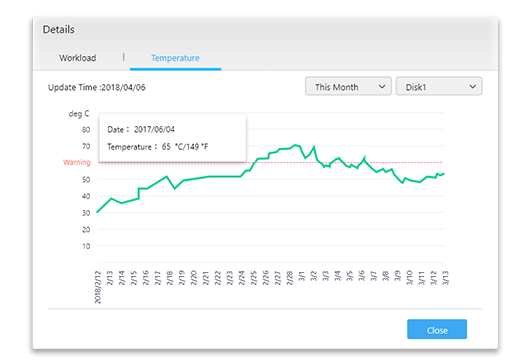Image resolution: width=520 pixels, height=361 pixels.
Task: Open the This Month time range dropdown
Action: pyautogui.click(x=348, y=87)
